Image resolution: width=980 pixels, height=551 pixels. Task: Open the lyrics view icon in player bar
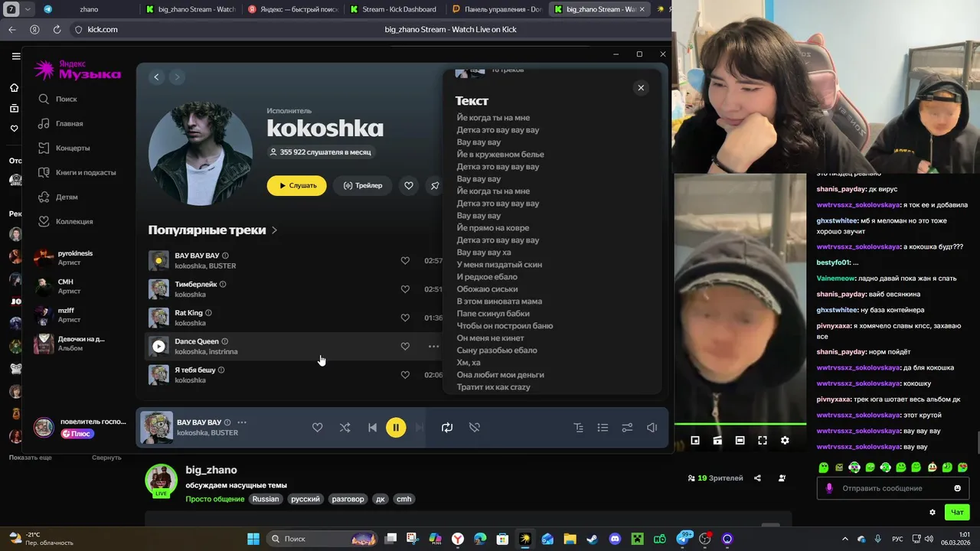point(579,428)
